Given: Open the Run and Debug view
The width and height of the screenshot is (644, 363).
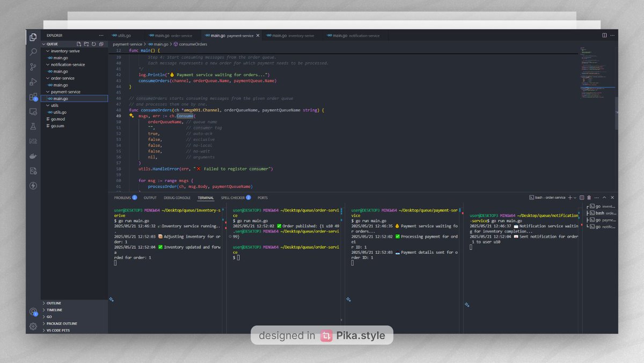Looking at the screenshot, I should [x=33, y=82].
